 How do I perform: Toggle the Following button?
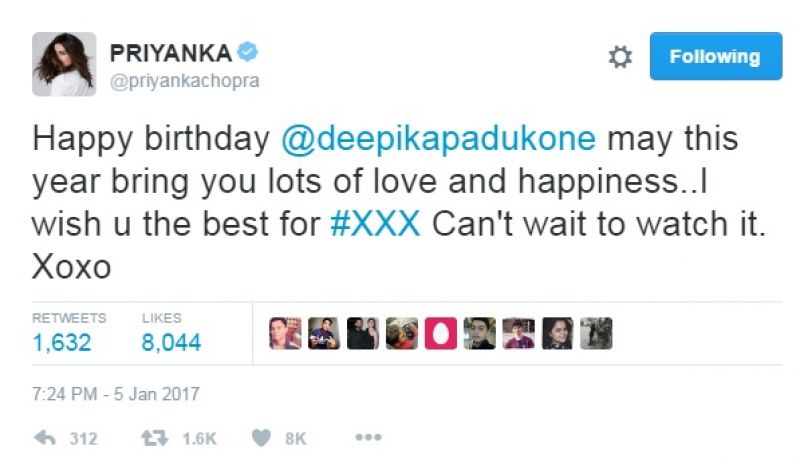pyautogui.click(x=716, y=56)
